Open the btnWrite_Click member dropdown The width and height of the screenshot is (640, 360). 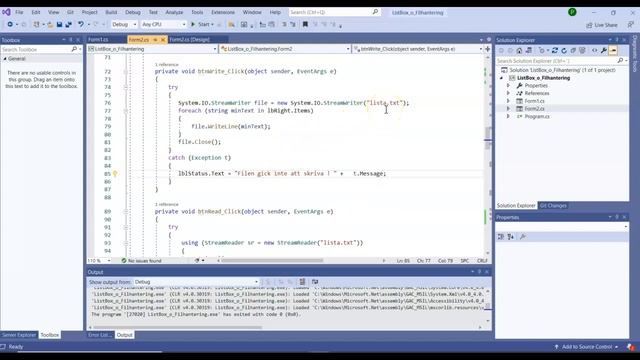(418, 49)
